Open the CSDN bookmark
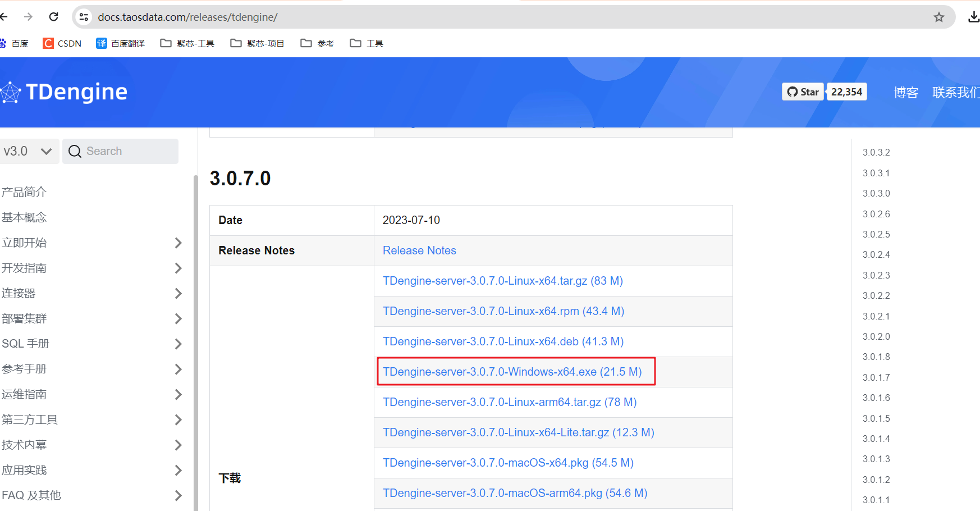Screen dimensions: 980x511 tap(62, 43)
